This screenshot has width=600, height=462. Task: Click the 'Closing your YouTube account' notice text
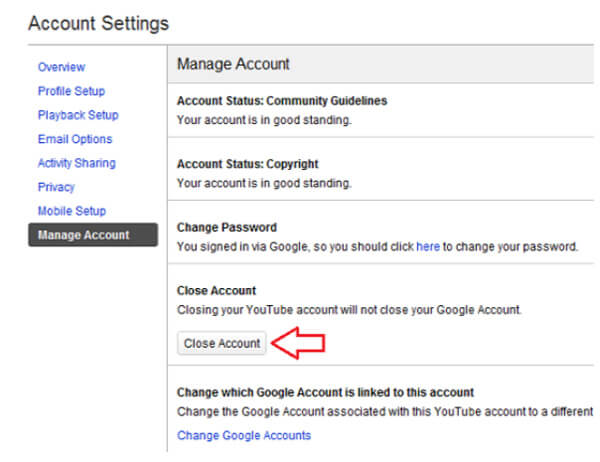(349, 310)
